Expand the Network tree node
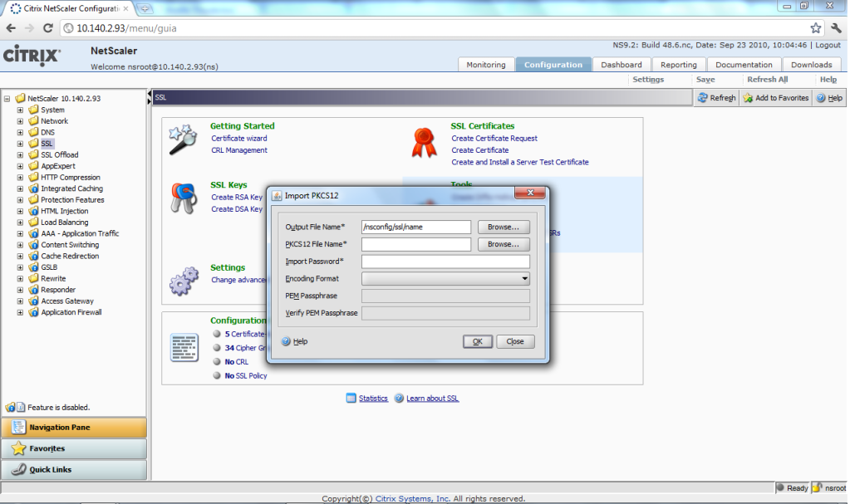This screenshot has width=850, height=504. click(x=20, y=121)
